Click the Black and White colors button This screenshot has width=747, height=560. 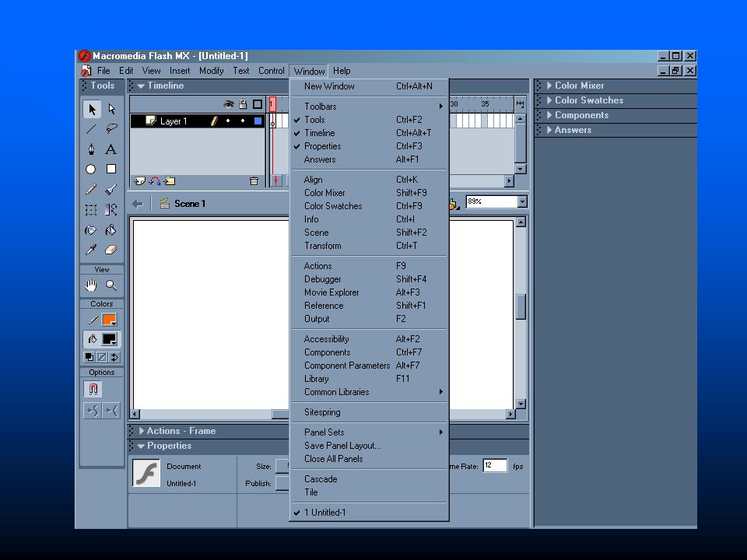coord(89,357)
